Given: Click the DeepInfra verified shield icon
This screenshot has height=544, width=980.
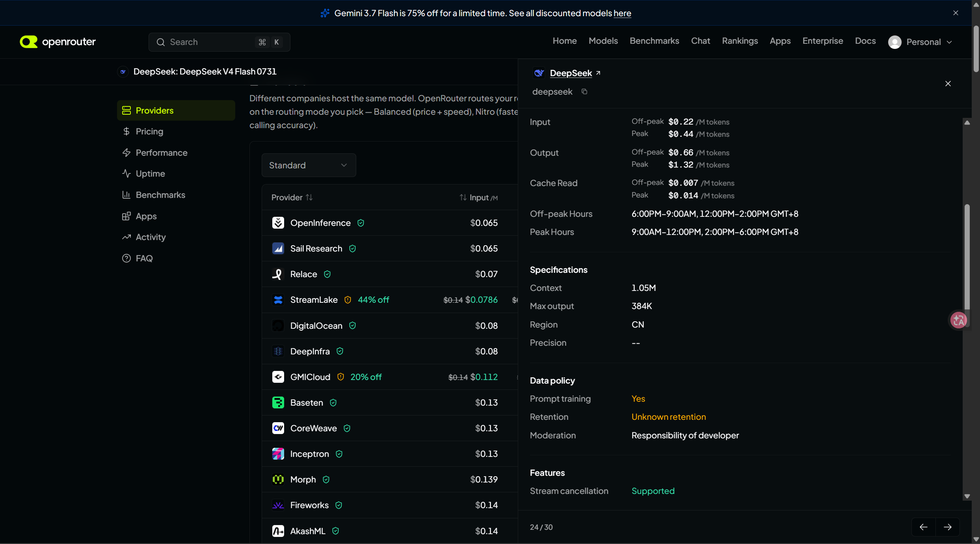Looking at the screenshot, I should tap(340, 351).
